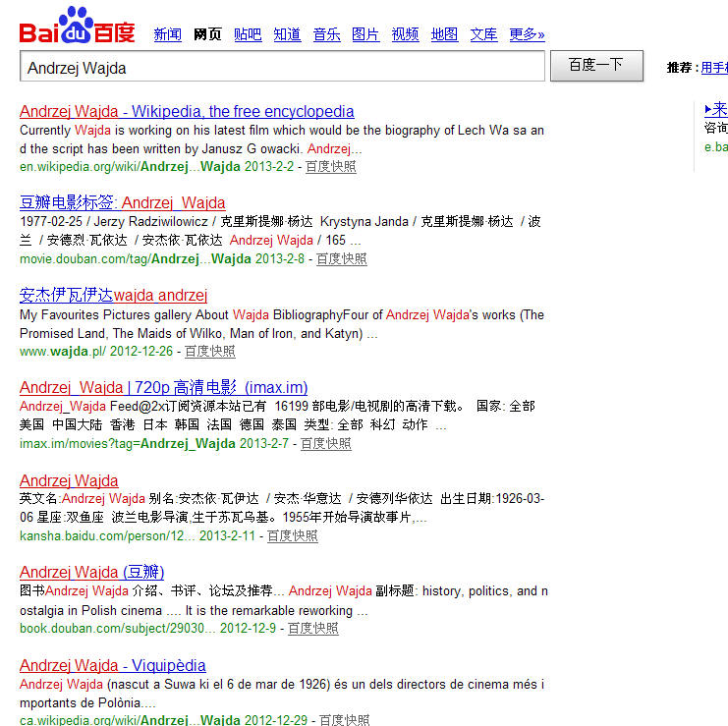This screenshot has height=726, width=728.
Task: Click the snippet starting 图书Andrzej Wajda 介绍
Action: (284, 600)
